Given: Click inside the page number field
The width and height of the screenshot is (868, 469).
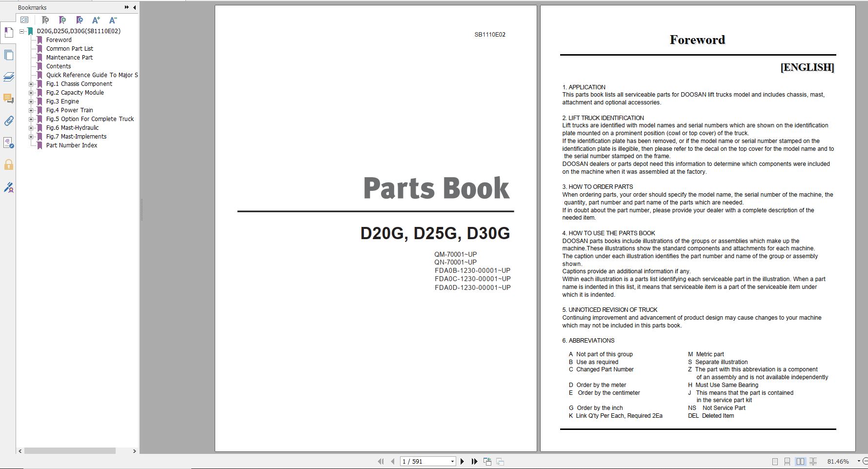Looking at the screenshot, I should (424, 461).
